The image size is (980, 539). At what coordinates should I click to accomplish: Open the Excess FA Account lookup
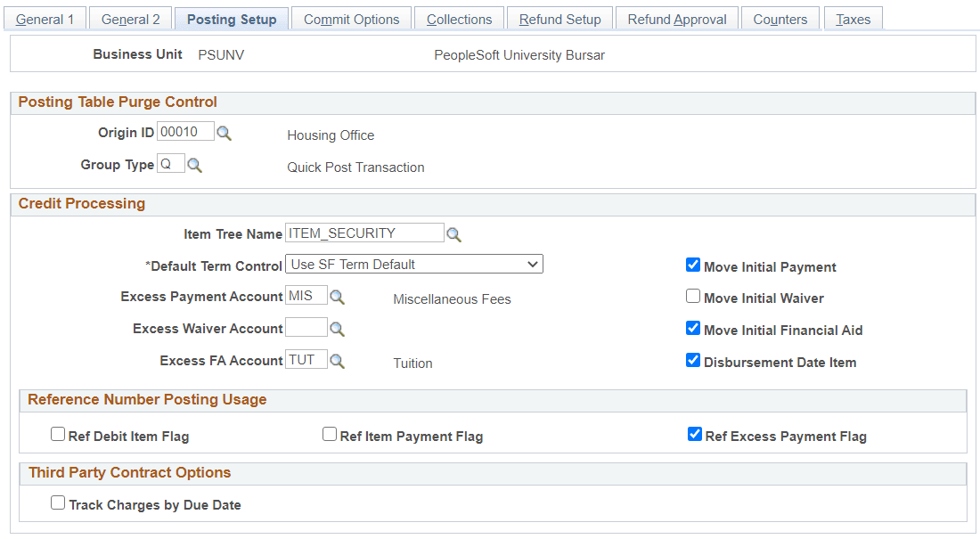pyautogui.click(x=338, y=359)
